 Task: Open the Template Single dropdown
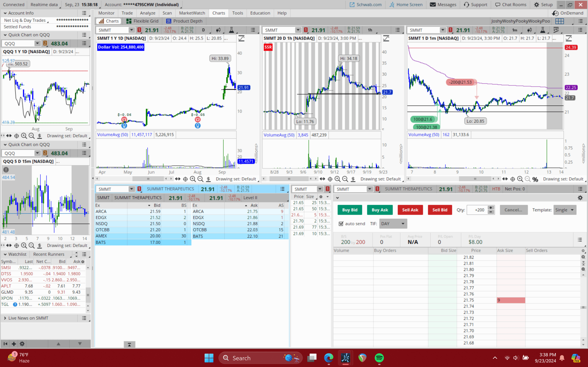pyautogui.click(x=564, y=210)
